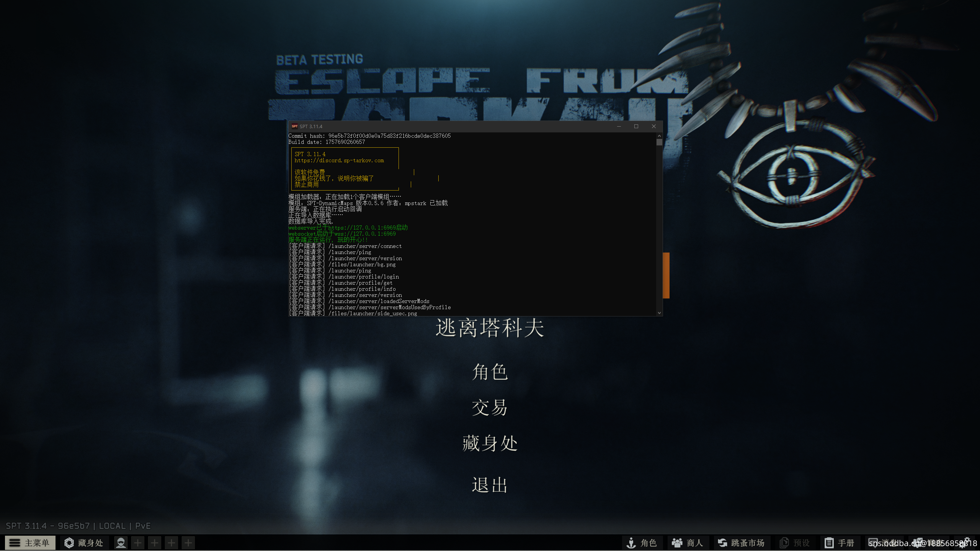980x551 pixels.
Task: Minimize the SPT 3.11.4 console window
Action: [x=619, y=126]
